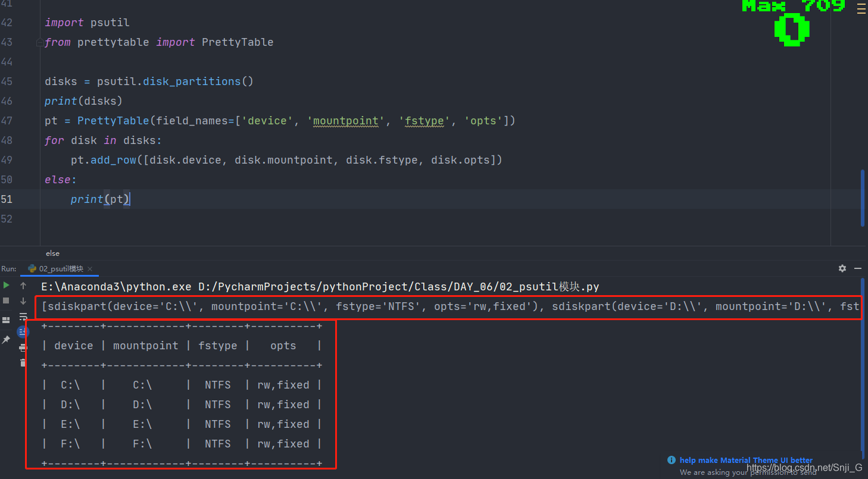
Task: Hide the Run tool window with the minus icon
Action: click(x=858, y=268)
